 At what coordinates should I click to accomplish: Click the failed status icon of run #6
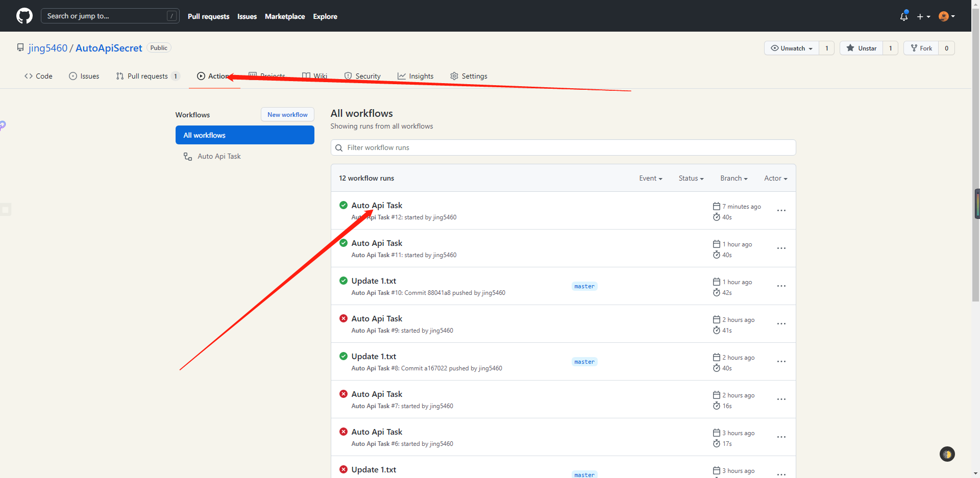(x=344, y=432)
